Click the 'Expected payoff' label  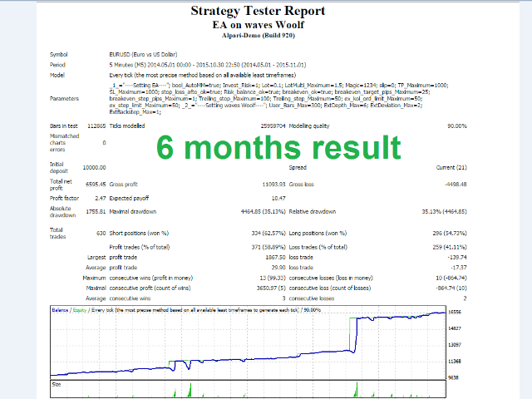[129, 198]
